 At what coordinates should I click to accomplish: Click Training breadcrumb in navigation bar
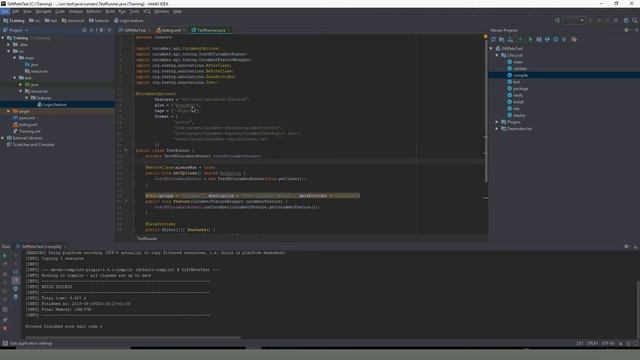tap(13, 20)
